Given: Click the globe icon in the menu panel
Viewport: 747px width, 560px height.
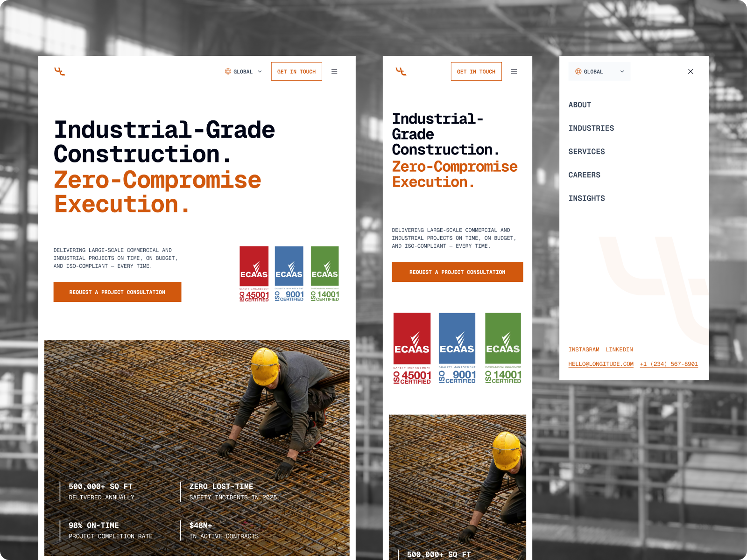Looking at the screenshot, I should (x=578, y=71).
